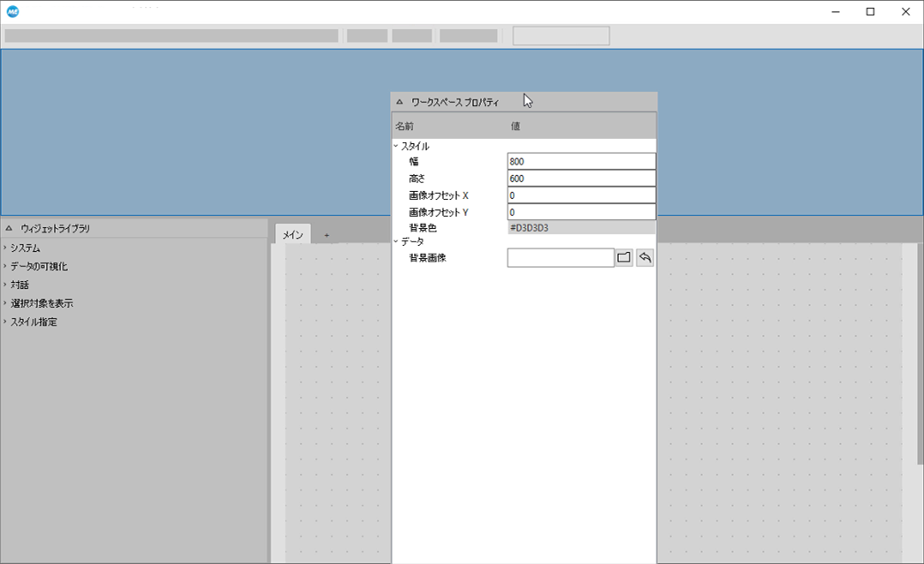This screenshot has height=564, width=924.
Task: Click the folder icon to browse background image
Action: tap(624, 257)
